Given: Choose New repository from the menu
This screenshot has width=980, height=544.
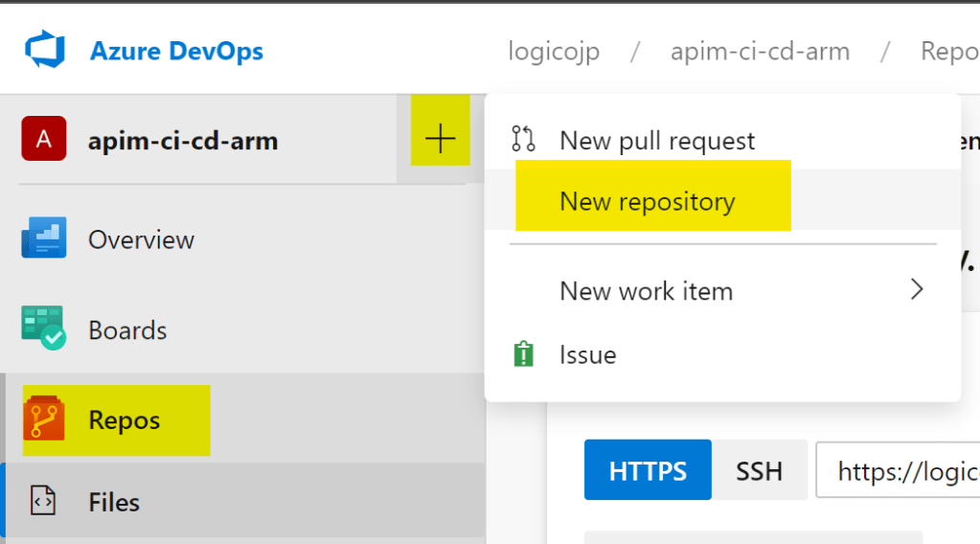Looking at the screenshot, I should [648, 202].
